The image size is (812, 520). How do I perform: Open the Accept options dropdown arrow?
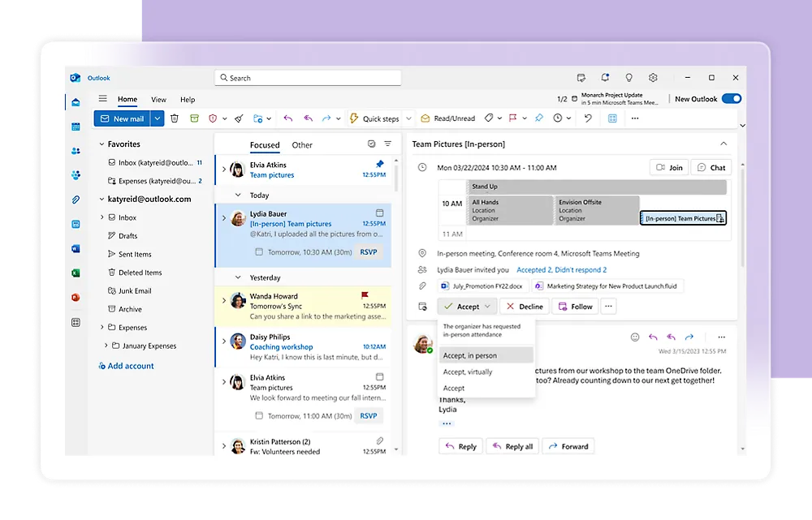(x=487, y=307)
